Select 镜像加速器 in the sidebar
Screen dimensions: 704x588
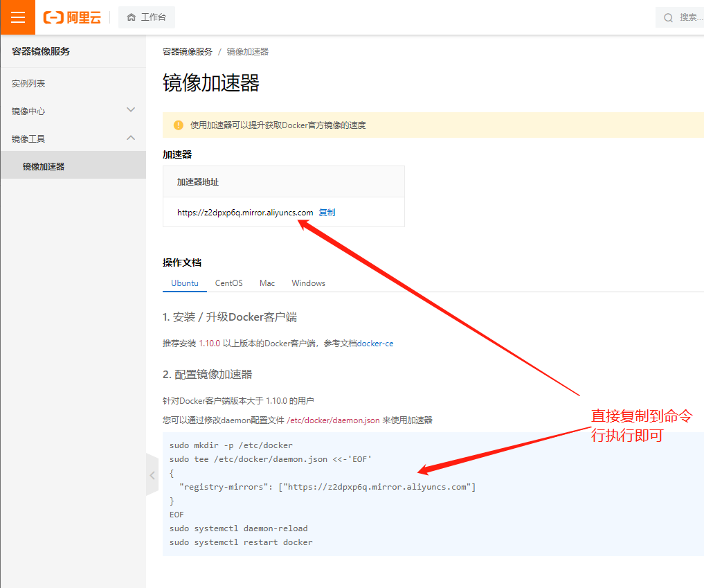click(73, 166)
